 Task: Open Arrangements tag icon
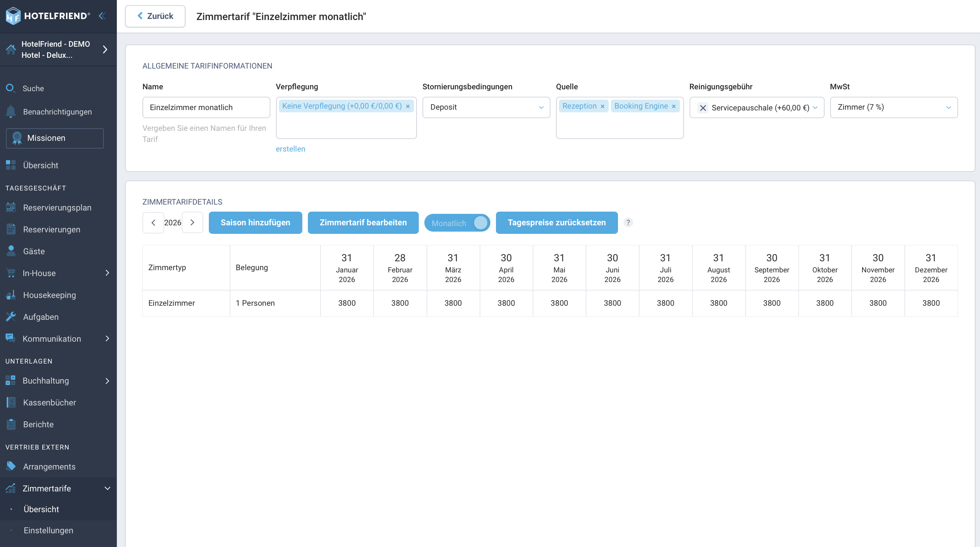[11, 467]
